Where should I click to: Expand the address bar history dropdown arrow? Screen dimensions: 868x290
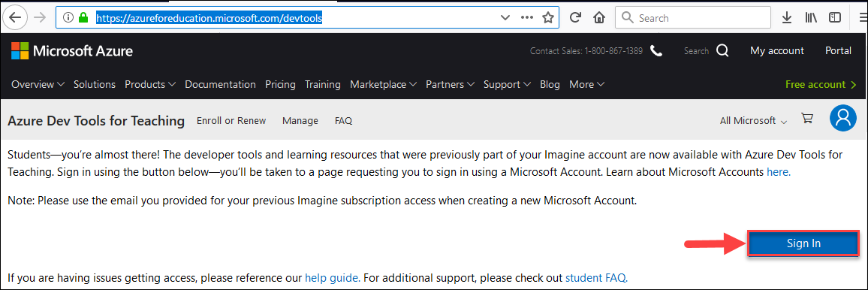tap(505, 18)
